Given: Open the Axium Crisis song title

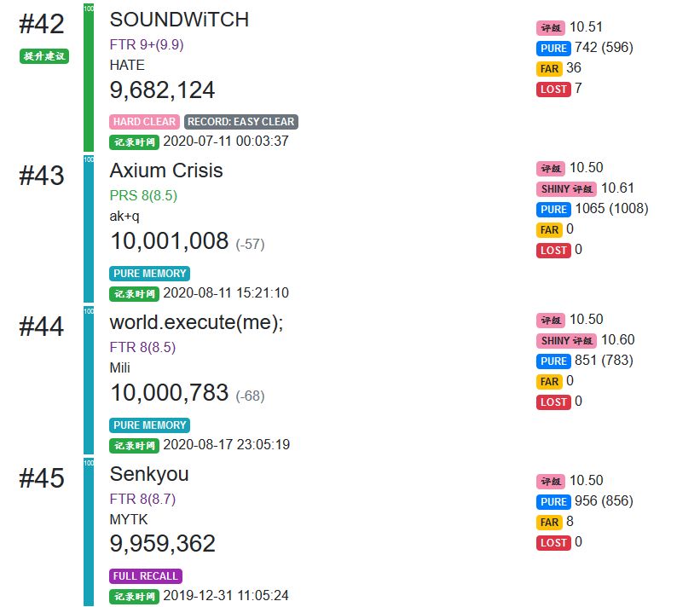Looking at the screenshot, I should [x=166, y=171].
